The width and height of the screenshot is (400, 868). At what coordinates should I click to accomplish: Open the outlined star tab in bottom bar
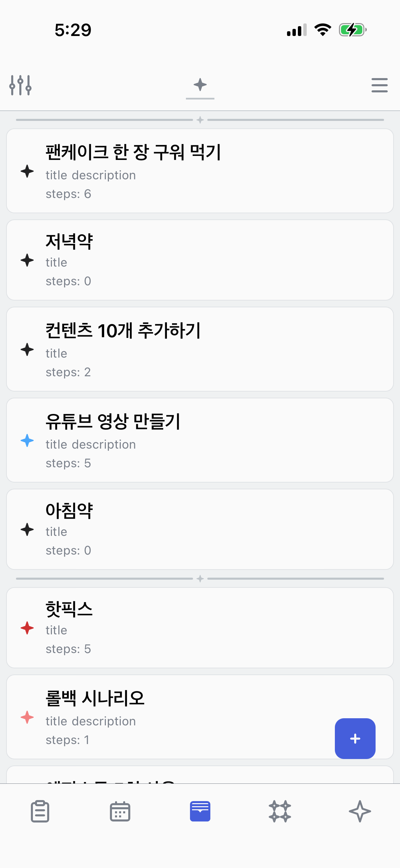click(360, 811)
